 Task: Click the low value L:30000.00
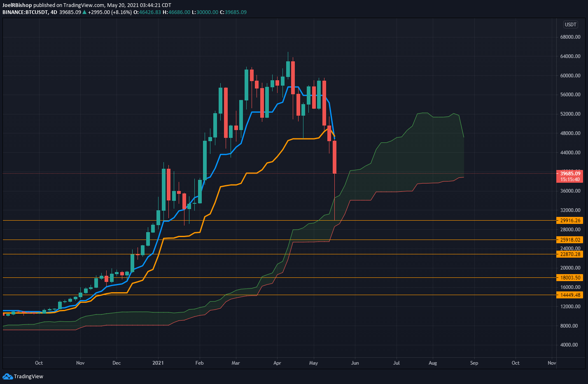click(205, 12)
